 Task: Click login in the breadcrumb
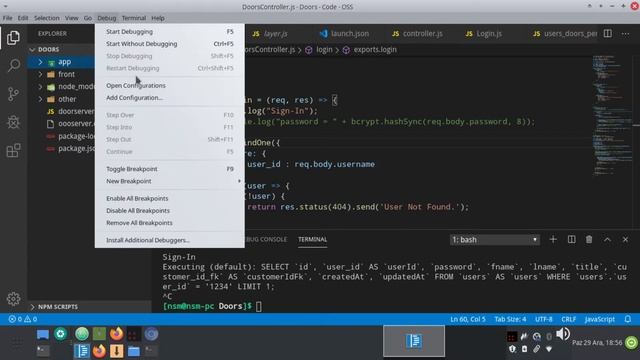coord(324,49)
